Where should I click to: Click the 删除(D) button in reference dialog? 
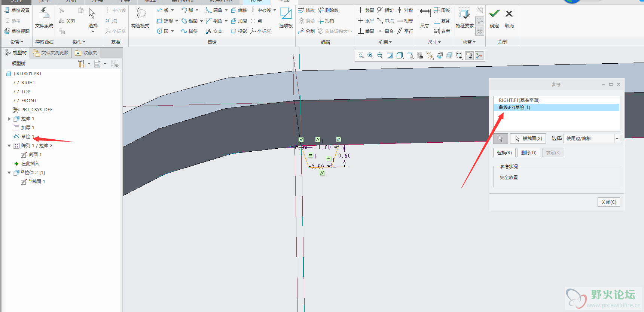tap(528, 153)
